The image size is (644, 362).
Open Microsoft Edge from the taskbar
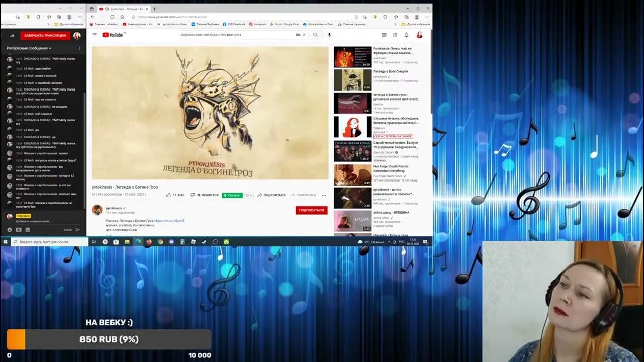(138, 242)
